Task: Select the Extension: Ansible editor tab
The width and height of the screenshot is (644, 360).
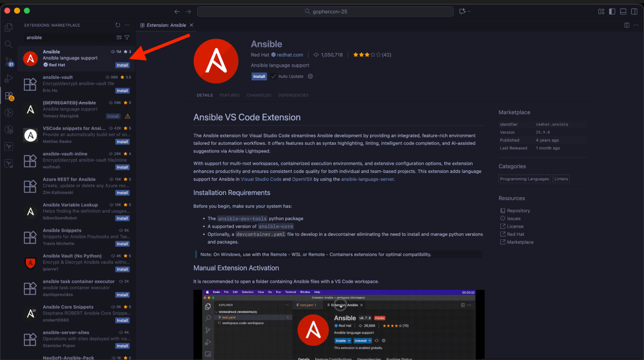Action: [x=166, y=25]
